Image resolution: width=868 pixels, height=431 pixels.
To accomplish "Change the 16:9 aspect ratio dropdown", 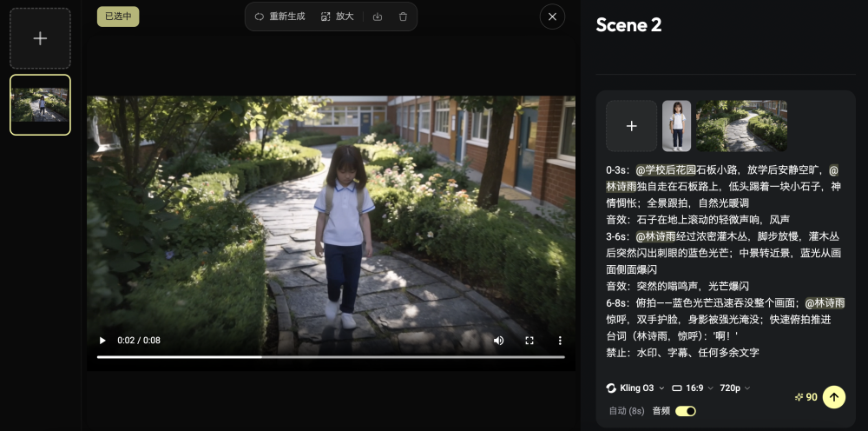I will point(693,388).
